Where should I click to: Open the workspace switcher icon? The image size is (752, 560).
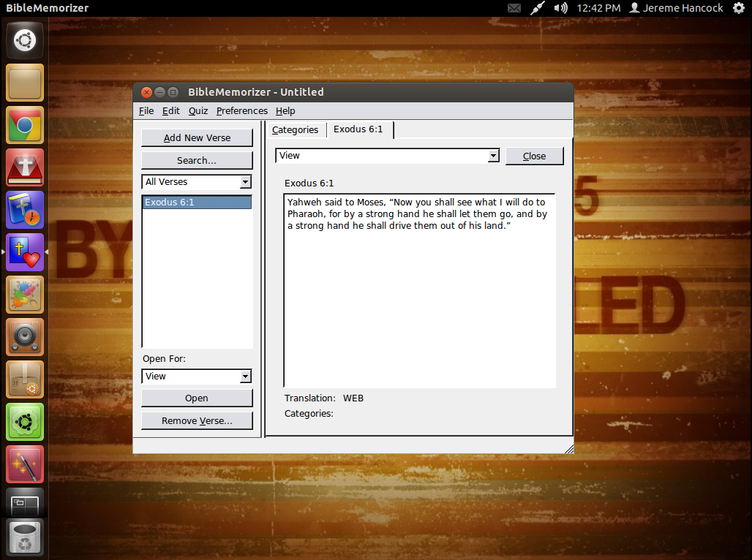(x=25, y=504)
